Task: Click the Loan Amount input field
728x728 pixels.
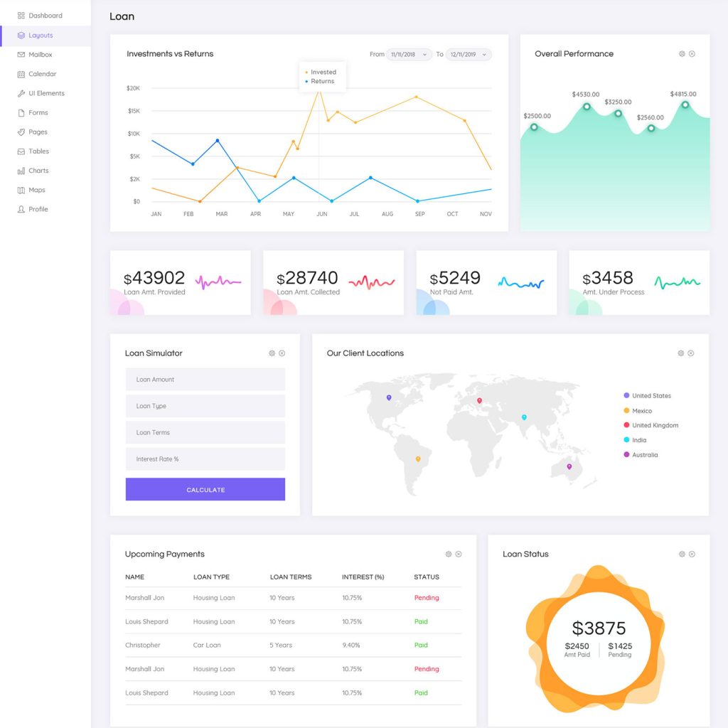Action: 205,380
